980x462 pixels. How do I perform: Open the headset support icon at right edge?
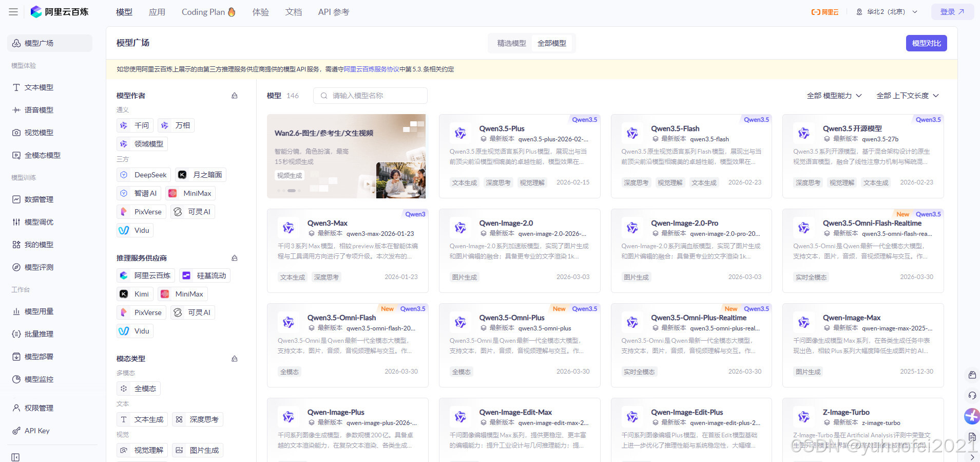point(972,395)
